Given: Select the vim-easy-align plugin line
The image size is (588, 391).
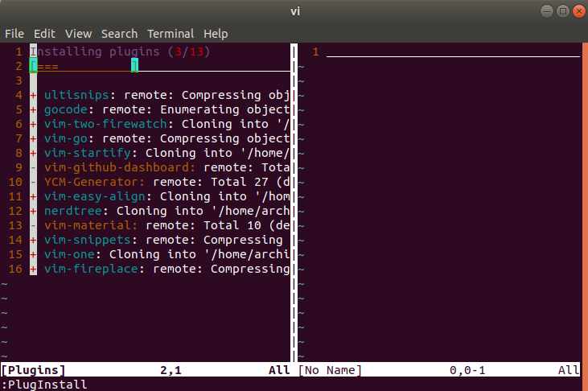Looking at the screenshot, I should tap(159, 196).
